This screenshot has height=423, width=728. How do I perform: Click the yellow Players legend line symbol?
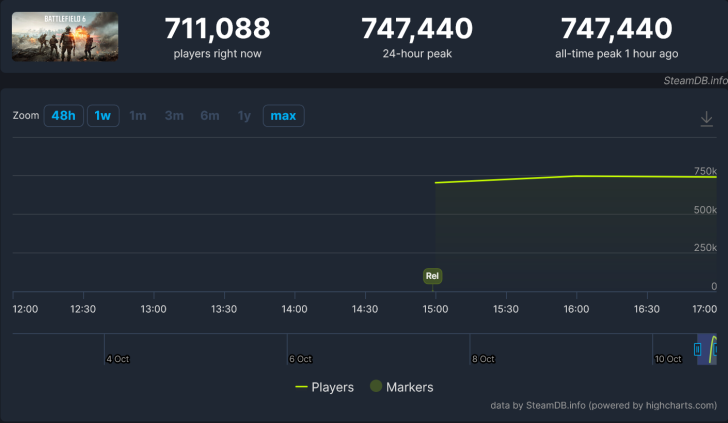coord(301,387)
